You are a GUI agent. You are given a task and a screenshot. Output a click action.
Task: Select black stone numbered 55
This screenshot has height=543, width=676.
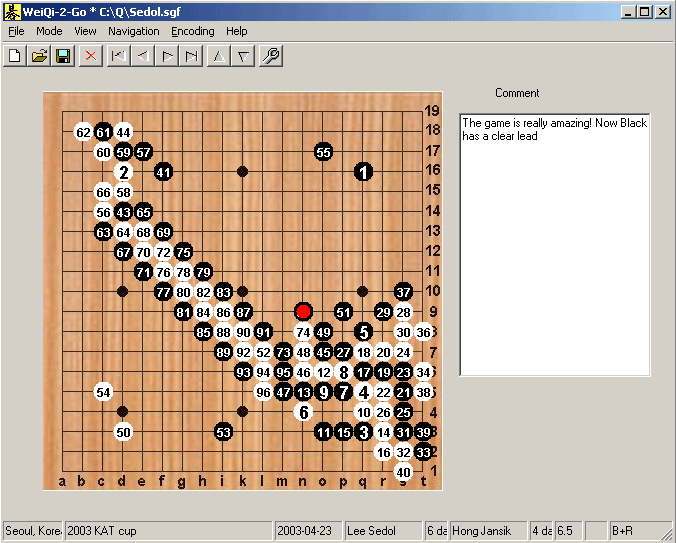click(x=323, y=152)
